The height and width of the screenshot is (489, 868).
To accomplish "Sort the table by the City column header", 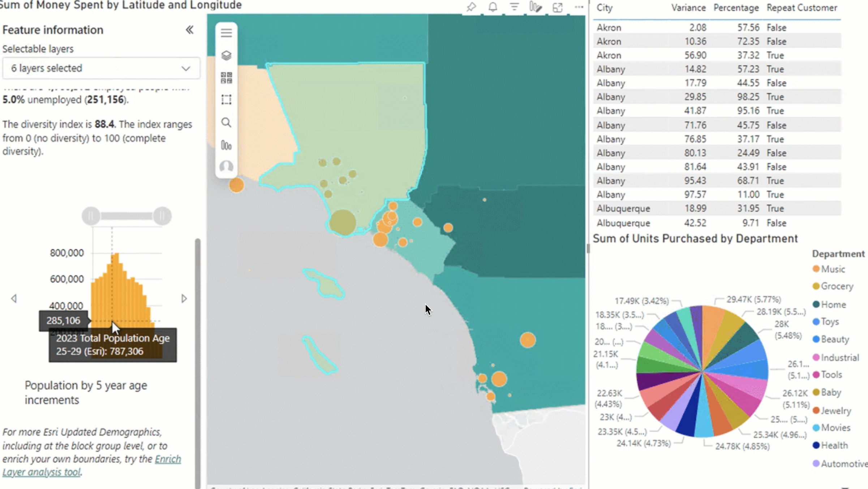I will (x=604, y=8).
